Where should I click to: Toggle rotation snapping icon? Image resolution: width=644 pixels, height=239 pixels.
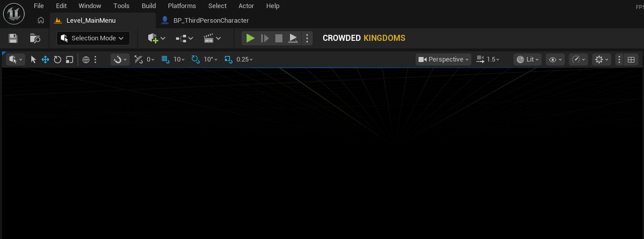coord(196,59)
